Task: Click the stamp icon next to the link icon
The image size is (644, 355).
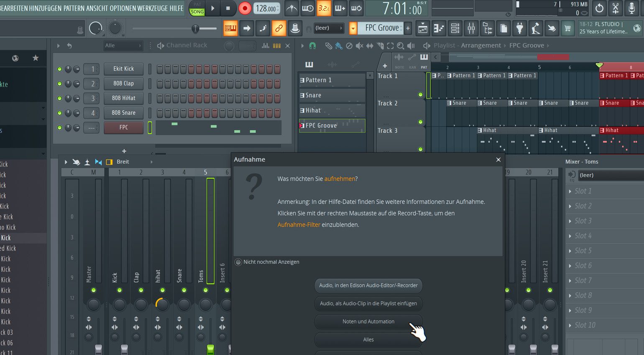Action: coord(295,28)
